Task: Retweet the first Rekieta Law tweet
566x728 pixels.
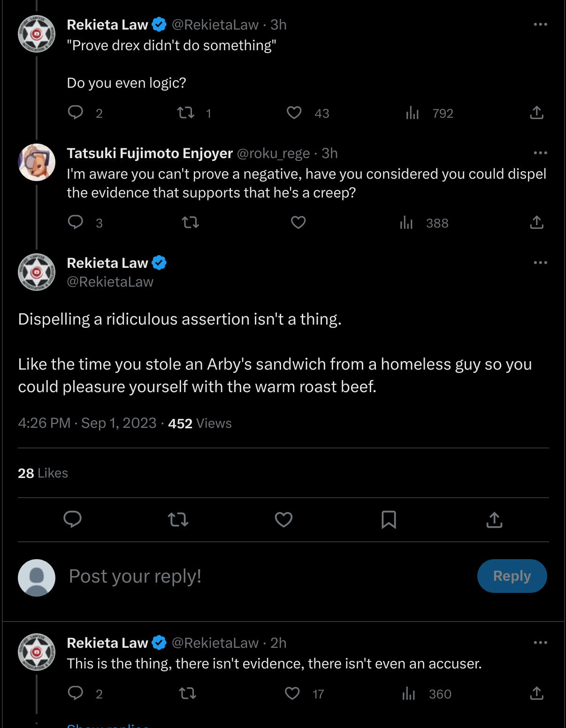Action: 186,113
